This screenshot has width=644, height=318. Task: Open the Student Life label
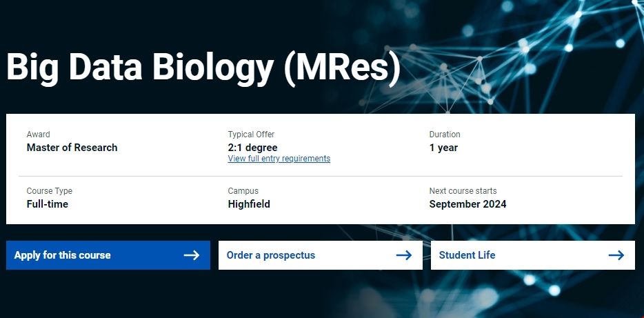[x=467, y=255]
